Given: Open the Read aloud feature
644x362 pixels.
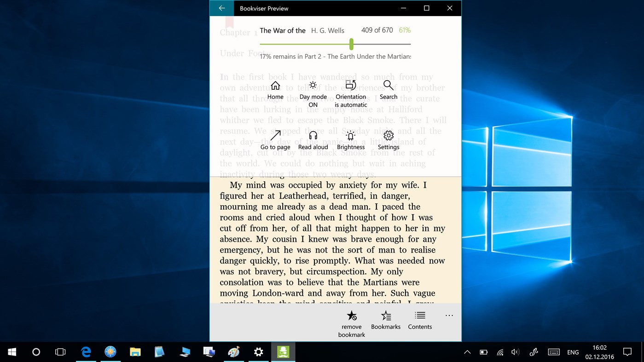Looking at the screenshot, I should pos(313,140).
